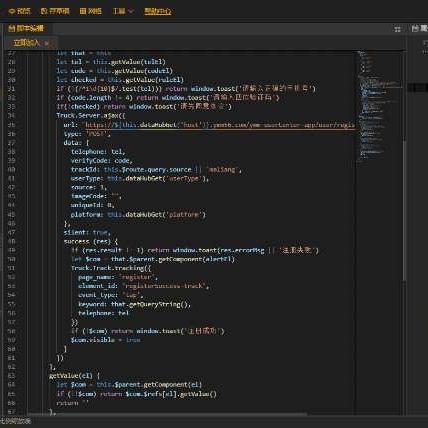Screen dimensions: 428x428
Task: Click the right side panel icon in header
Action: click(x=415, y=29)
